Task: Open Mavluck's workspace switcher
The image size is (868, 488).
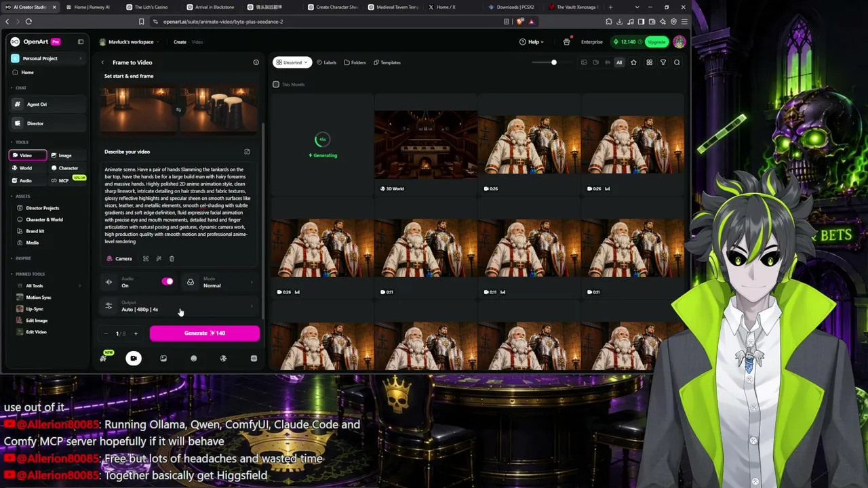Action: [x=130, y=42]
